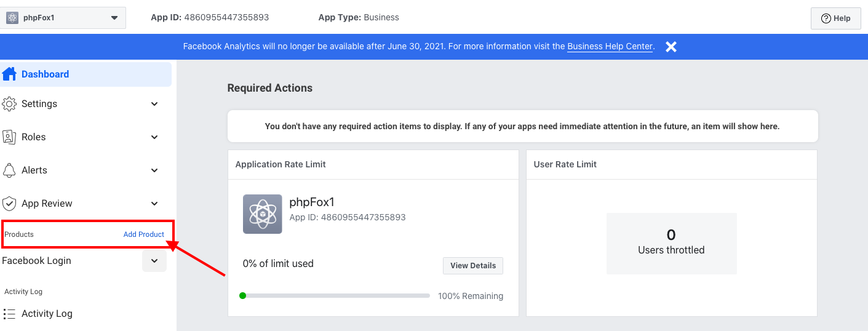Click the Dashboard home icon
The width and height of the screenshot is (868, 331).
9,74
